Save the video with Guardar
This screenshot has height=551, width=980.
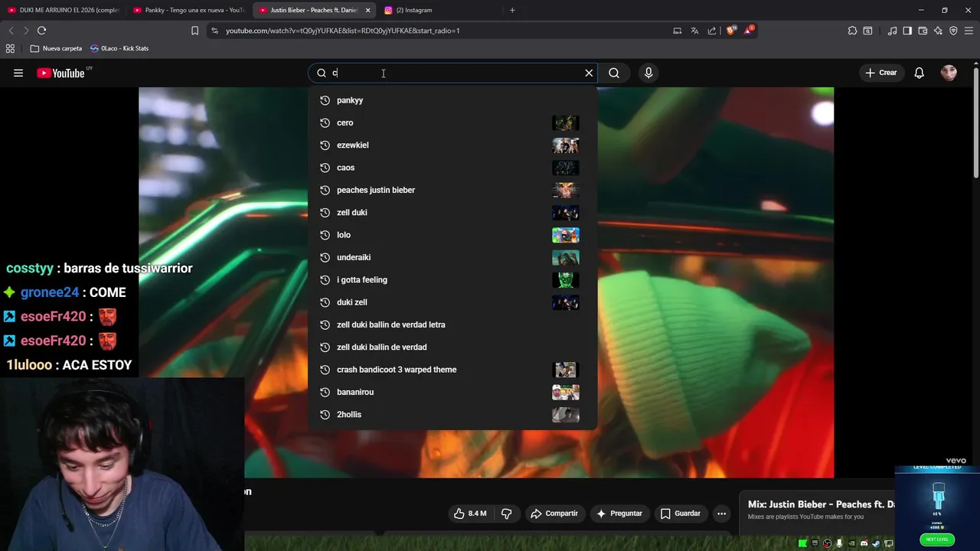click(681, 514)
